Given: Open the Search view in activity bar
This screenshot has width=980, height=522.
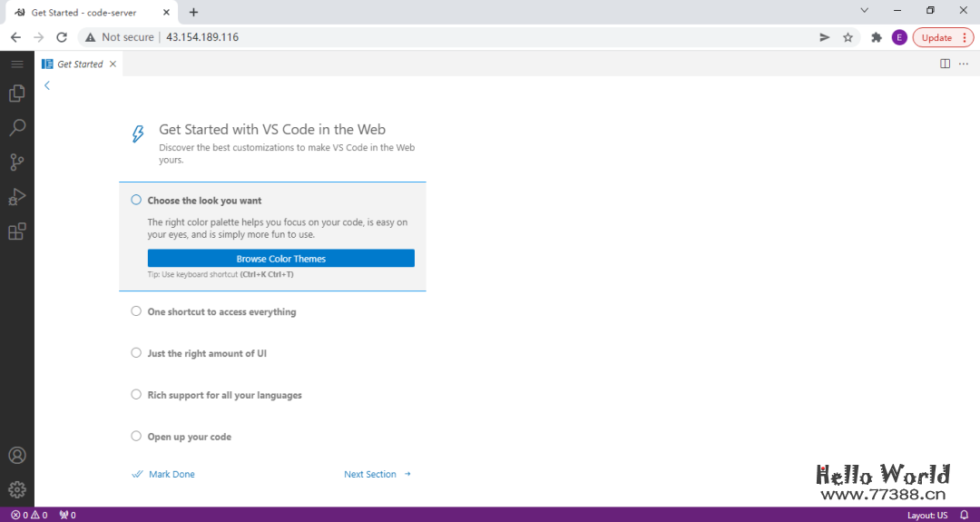Looking at the screenshot, I should point(16,128).
